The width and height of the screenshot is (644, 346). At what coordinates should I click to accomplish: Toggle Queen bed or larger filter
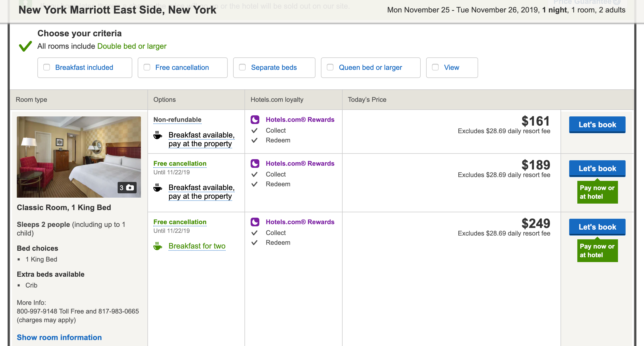(x=330, y=67)
